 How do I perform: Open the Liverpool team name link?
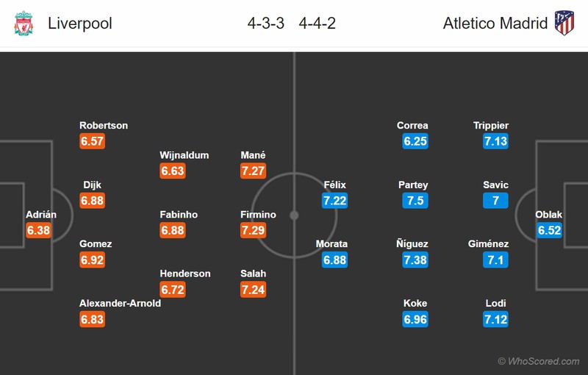click(x=80, y=24)
